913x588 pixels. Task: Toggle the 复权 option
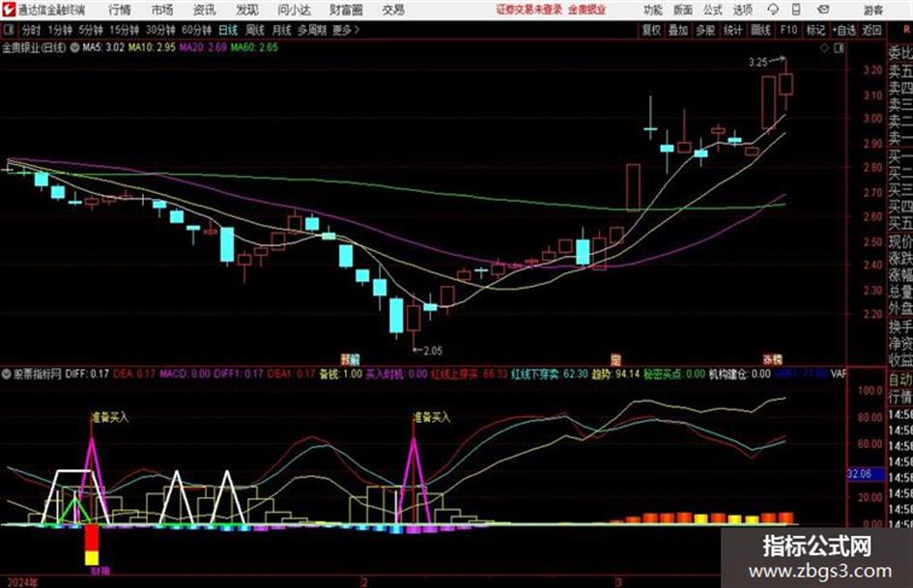pos(651,30)
